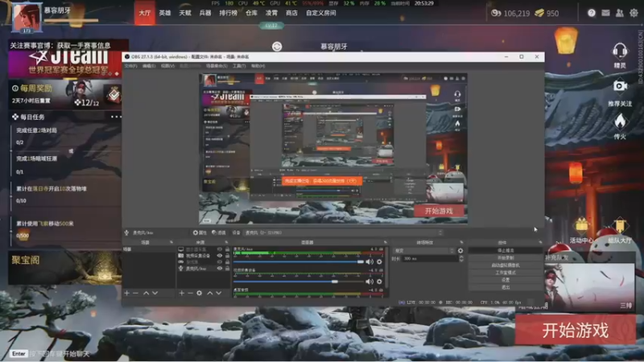This screenshot has width=644, height=362.
Task: Move scene up with arrow in OBS 场景 dock
Action: 147,293
